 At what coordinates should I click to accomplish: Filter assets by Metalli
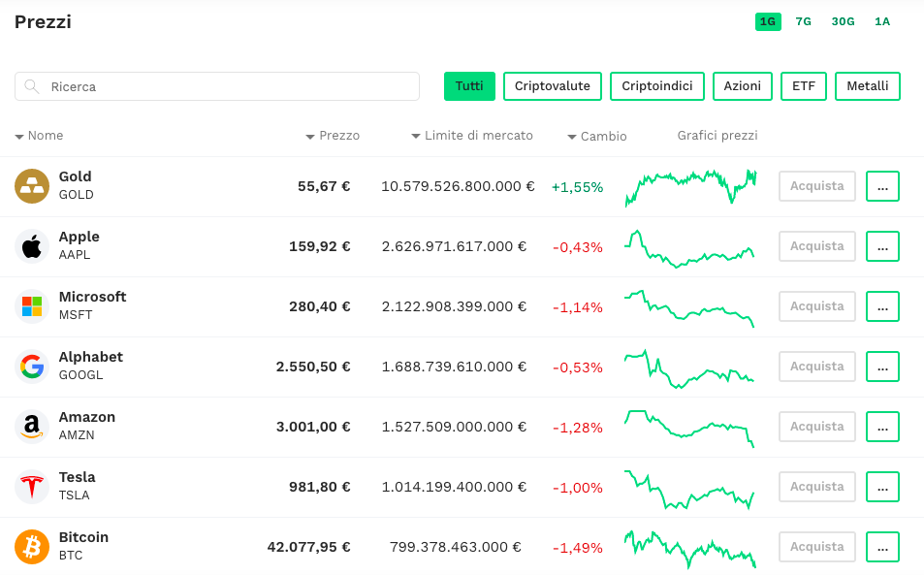tap(868, 86)
